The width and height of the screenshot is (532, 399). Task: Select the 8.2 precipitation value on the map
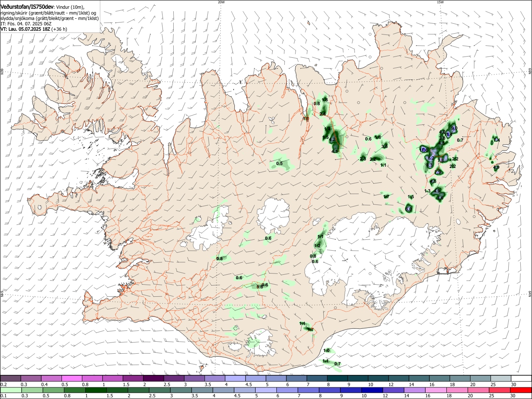click(431, 158)
